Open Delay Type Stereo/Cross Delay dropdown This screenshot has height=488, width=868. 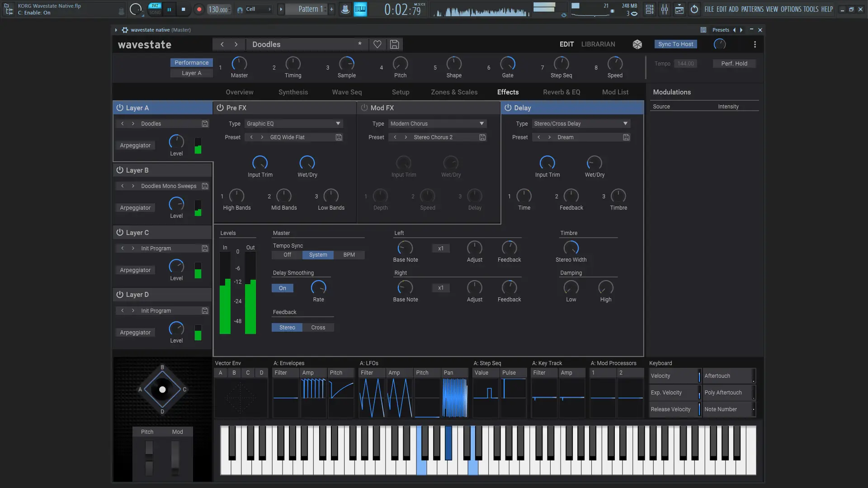(x=581, y=124)
